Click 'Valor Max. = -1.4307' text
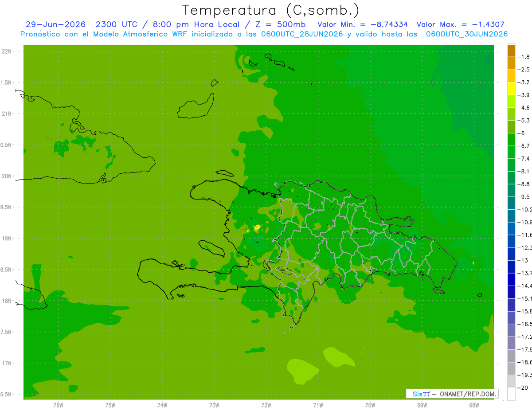 pyautogui.click(x=461, y=25)
